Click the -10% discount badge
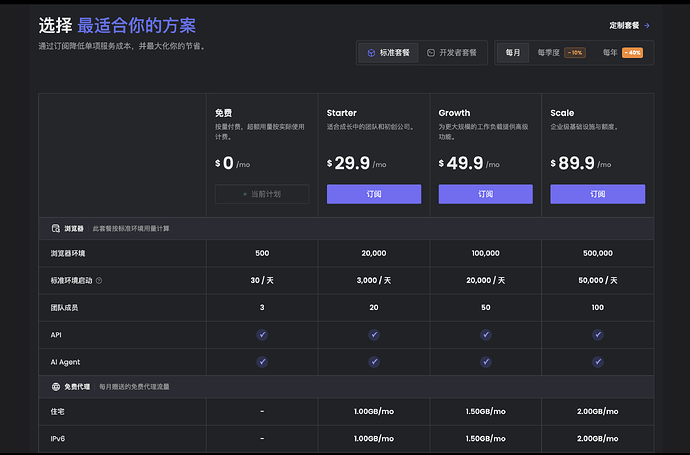This screenshot has height=455, width=690. click(x=575, y=53)
